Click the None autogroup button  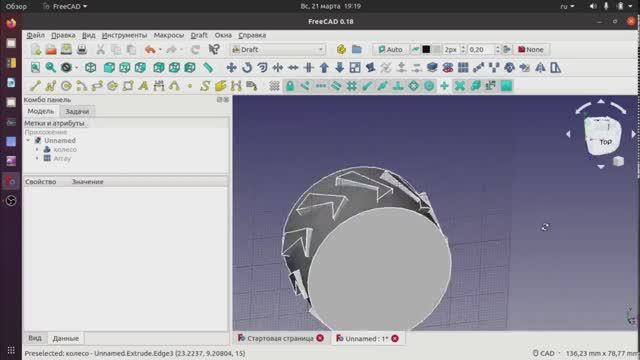point(531,50)
